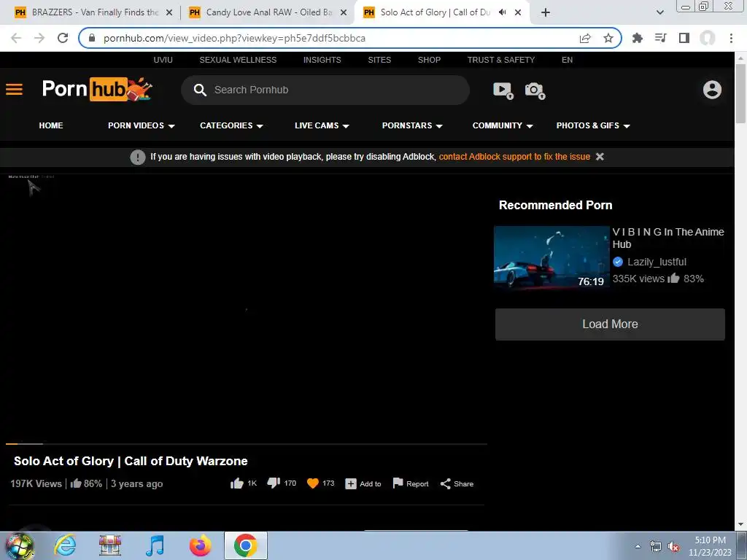Open the EN language selector
The image size is (747, 560).
coord(567,60)
